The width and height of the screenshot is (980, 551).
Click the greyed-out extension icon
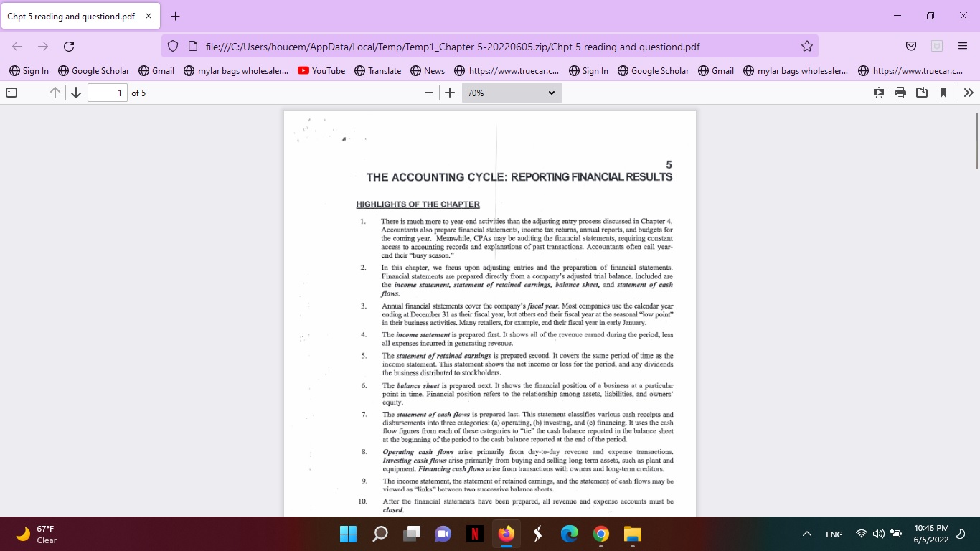tap(937, 47)
